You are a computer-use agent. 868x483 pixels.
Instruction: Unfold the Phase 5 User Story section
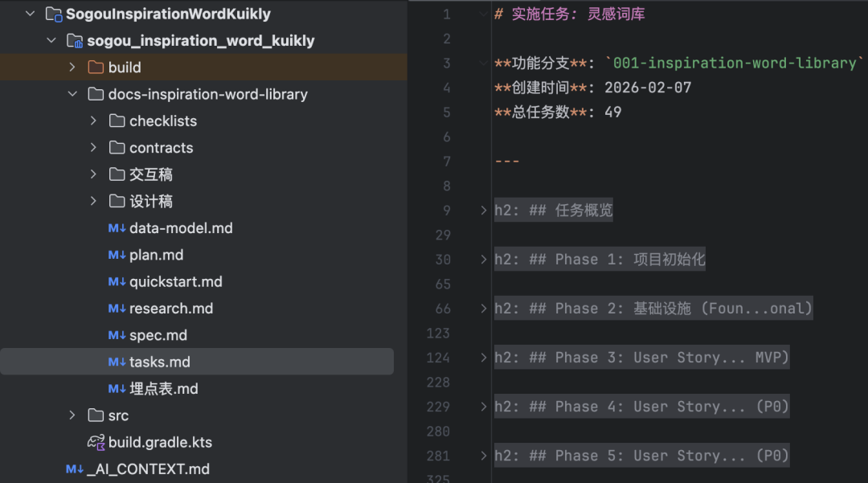pos(483,456)
